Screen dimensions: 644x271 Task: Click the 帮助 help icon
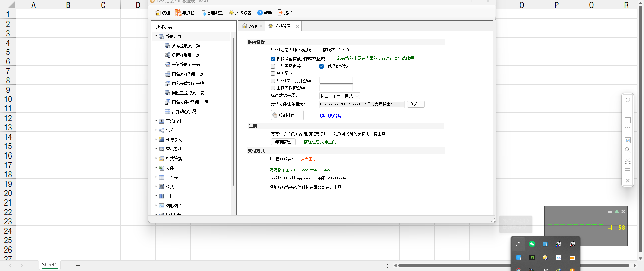coord(260,13)
